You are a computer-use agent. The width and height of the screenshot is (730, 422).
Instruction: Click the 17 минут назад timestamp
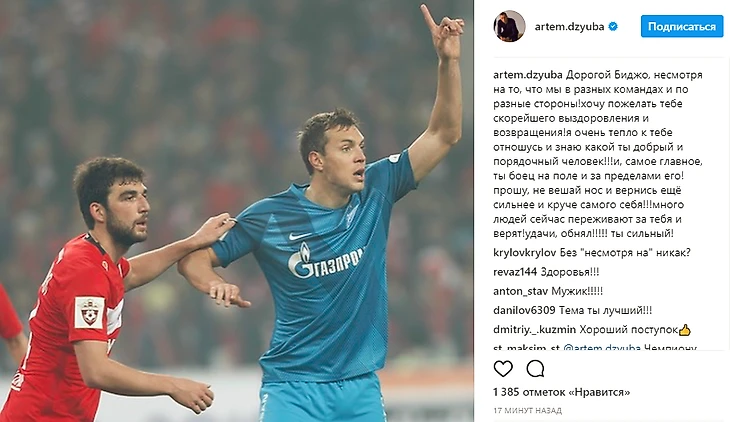(527, 410)
